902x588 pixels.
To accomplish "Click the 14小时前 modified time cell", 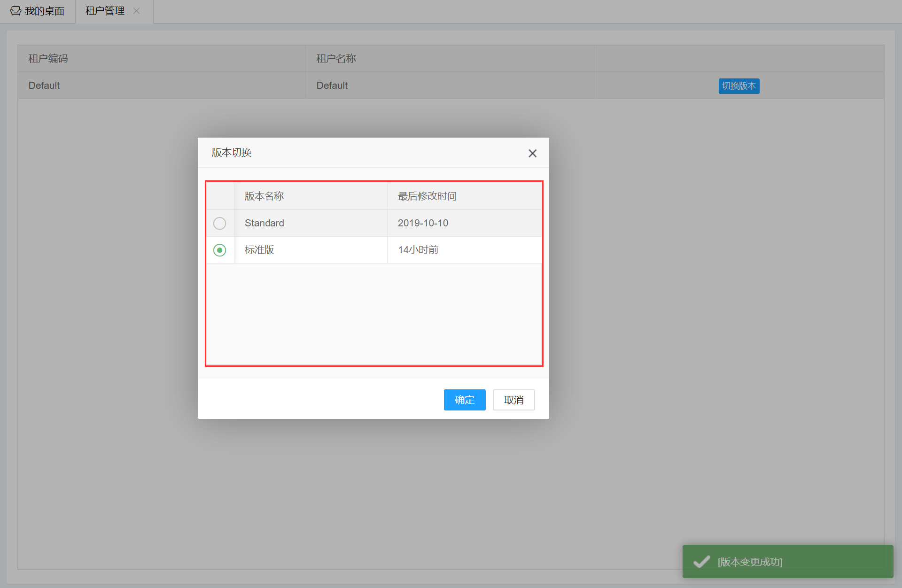I will (x=418, y=250).
